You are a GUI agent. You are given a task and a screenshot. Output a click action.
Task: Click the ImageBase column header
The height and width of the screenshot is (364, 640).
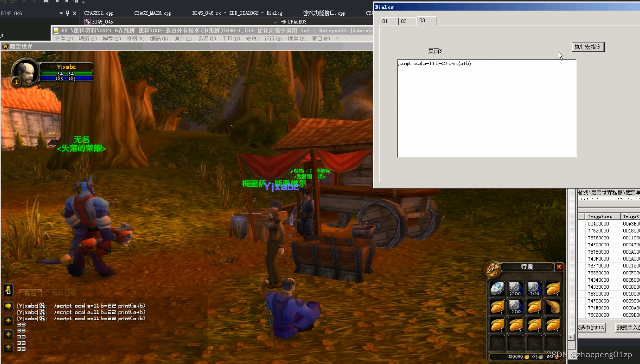coord(602,217)
